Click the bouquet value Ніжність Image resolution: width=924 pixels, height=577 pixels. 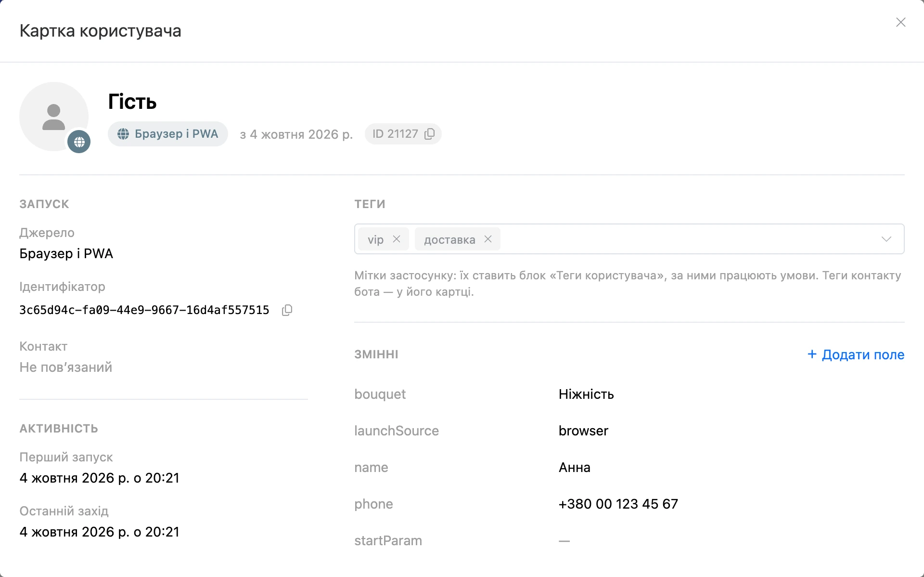pyautogui.click(x=586, y=394)
